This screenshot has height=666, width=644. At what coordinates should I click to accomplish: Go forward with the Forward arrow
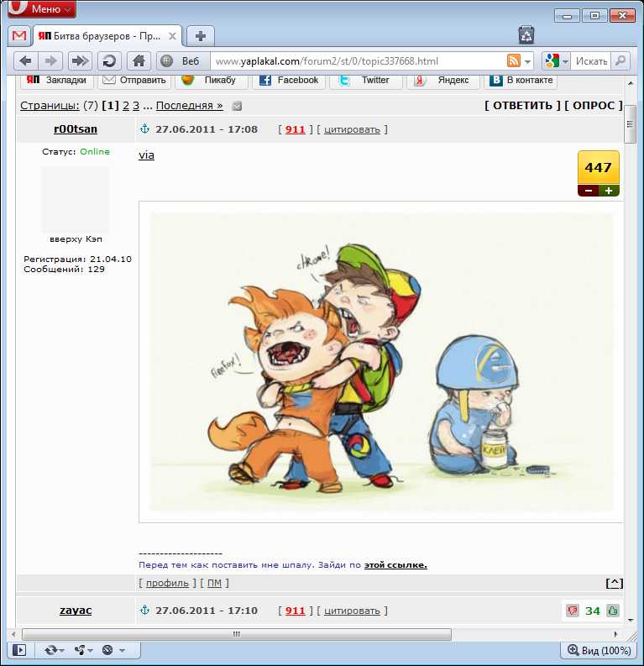50,61
